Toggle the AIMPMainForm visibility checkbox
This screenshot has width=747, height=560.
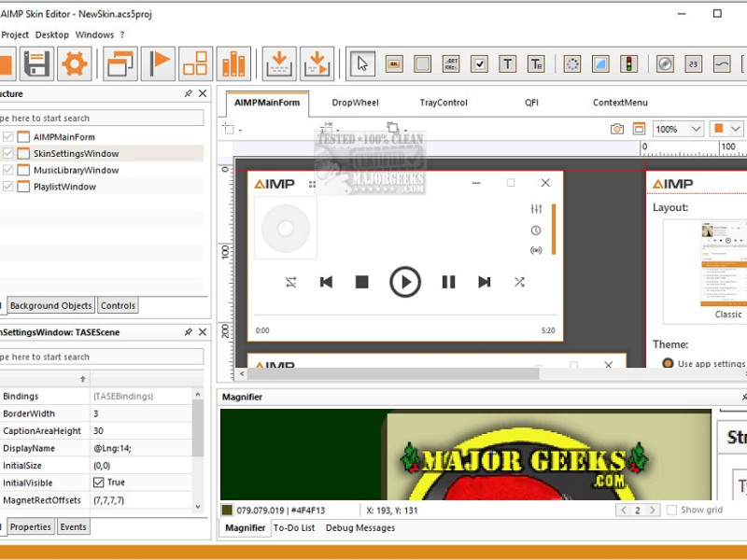[x=7, y=137]
